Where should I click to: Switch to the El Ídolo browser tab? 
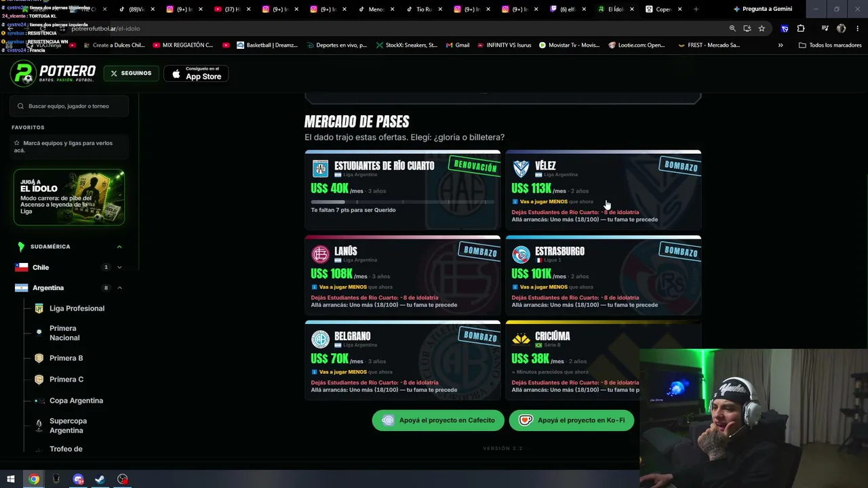[x=616, y=9]
